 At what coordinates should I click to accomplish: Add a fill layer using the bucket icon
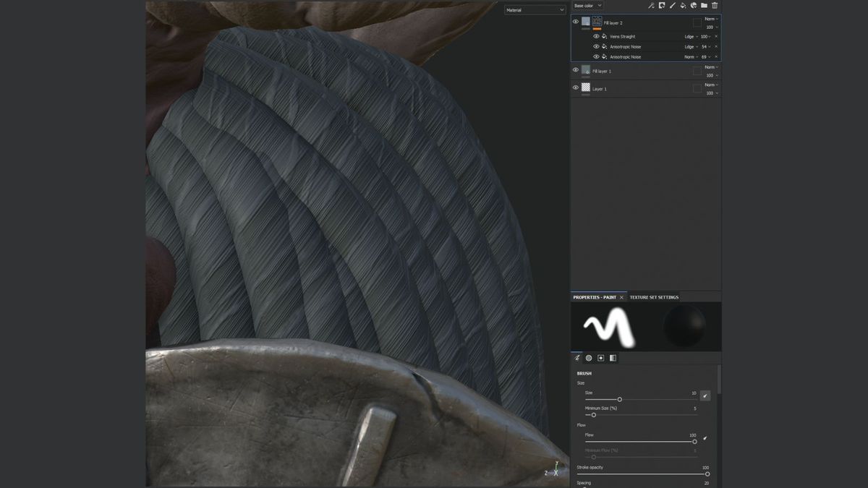[x=682, y=5]
